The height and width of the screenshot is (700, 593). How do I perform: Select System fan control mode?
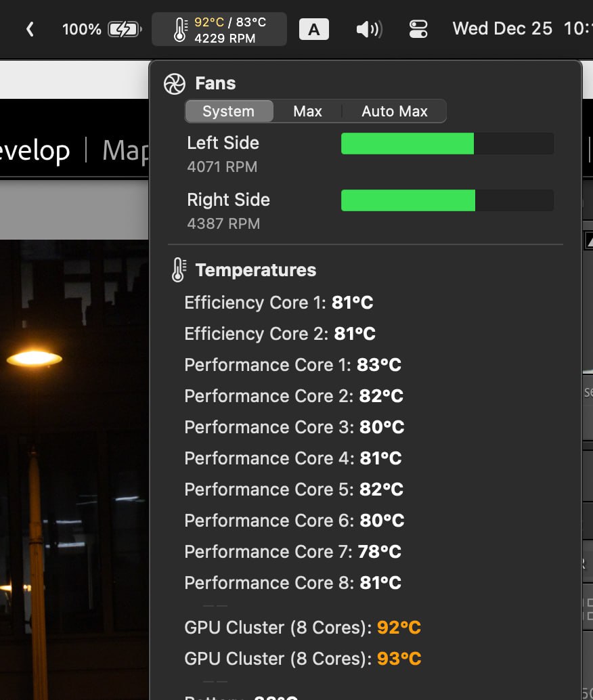pyautogui.click(x=229, y=112)
